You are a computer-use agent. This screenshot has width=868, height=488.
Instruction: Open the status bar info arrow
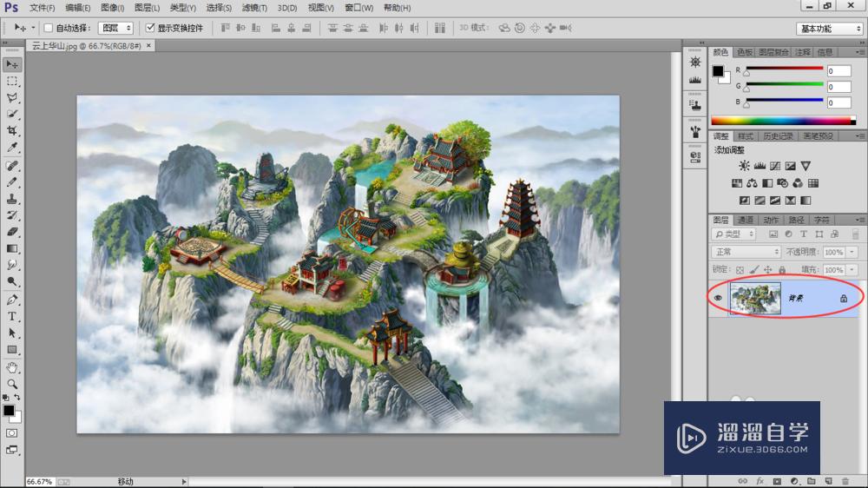pyautogui.click(x=184, y=482)
